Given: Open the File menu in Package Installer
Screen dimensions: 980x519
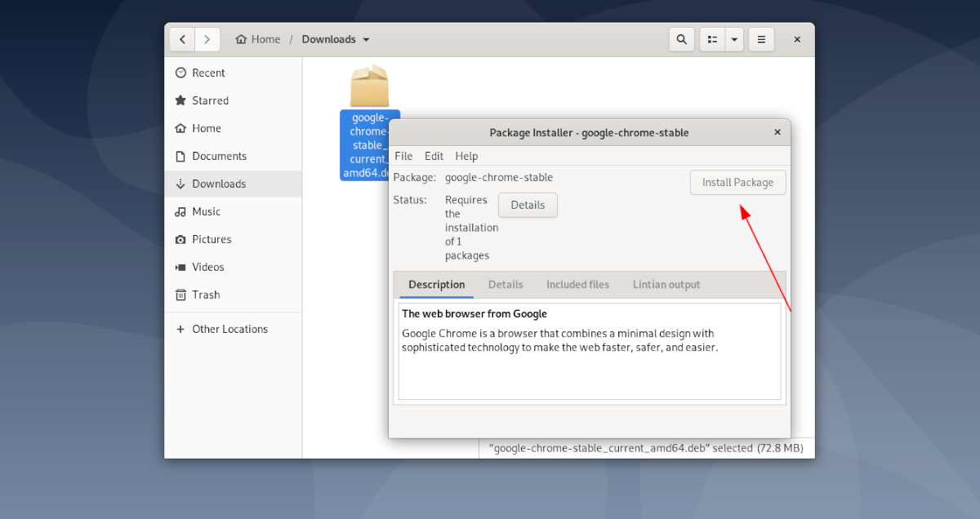Looking at the screenshot, I should pyautogui.click(x=403, y=156).
